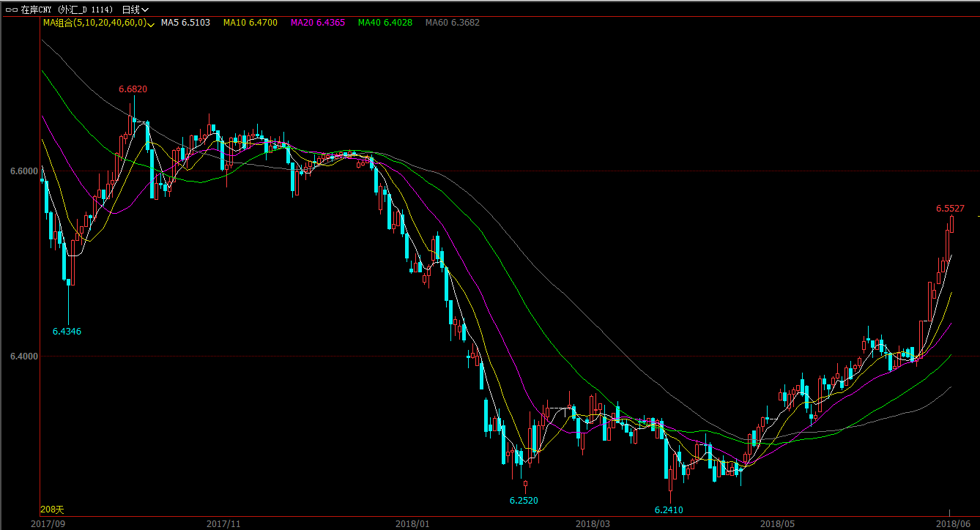The width and height of the screenshot is (980, 530).
Task: Select the yellow MA10 6.4700 legend
Action: [250, 23]
